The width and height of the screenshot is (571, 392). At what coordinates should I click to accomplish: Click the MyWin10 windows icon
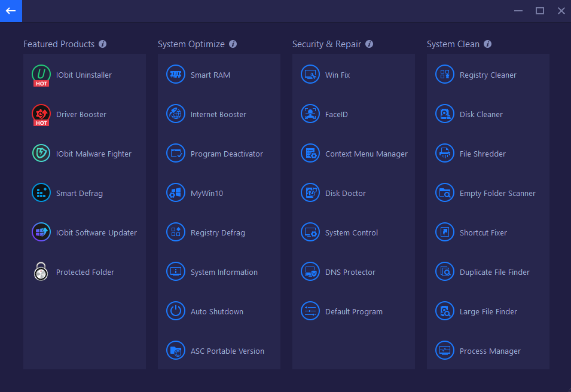[176, 192]
